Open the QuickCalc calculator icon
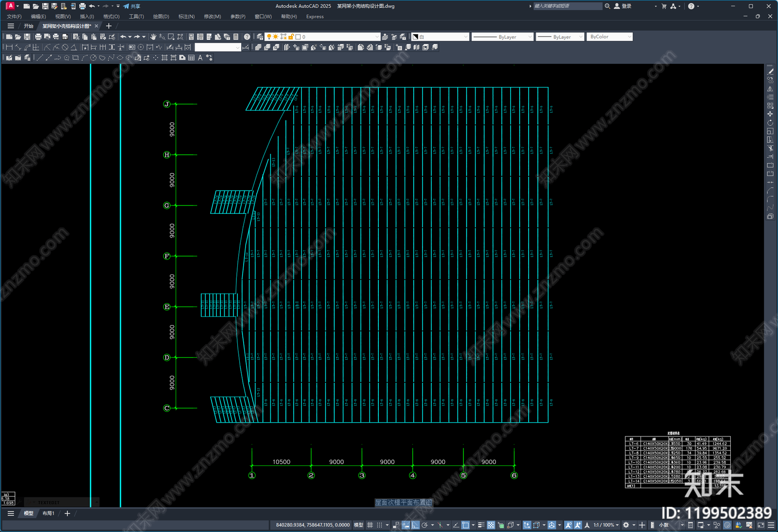This screenshot has width=778, height=532. click(x=236, y=37)
